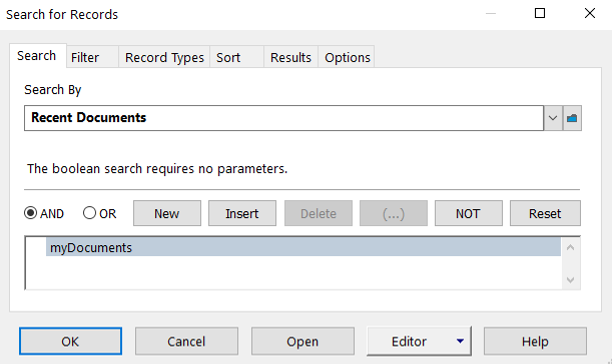This screenshot has width=612, height=364.
Task: Apply the NOT operator button
Action: pos(468,213)
